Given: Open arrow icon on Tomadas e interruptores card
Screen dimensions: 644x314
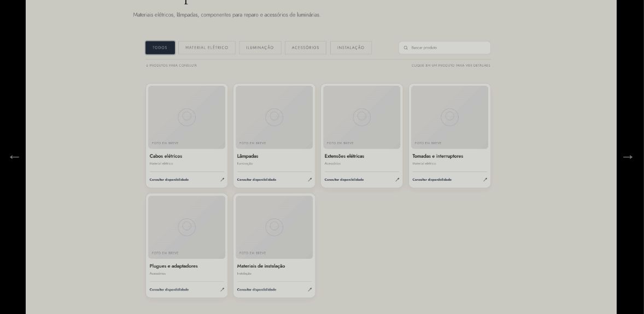Looking at the screenshot, I should (x=485, y=179).
